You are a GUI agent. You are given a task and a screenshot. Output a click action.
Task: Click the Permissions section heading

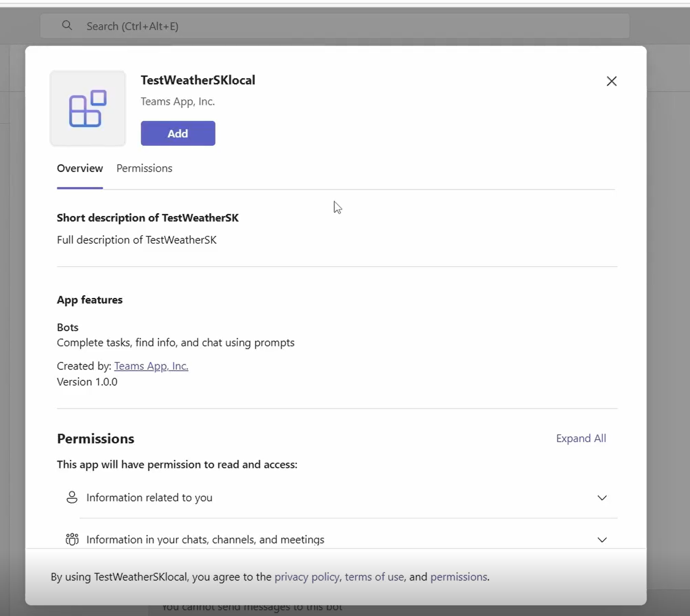pyautogui.click(x=96, y=439)
